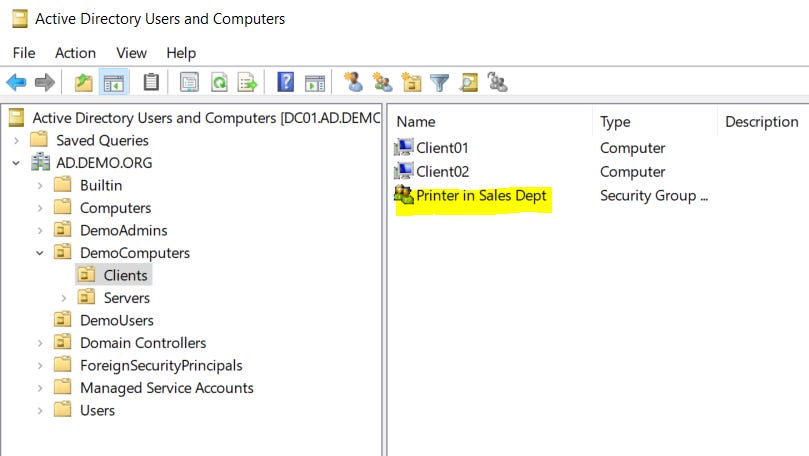Click the title bar application icon

click(x=20, y=19)
